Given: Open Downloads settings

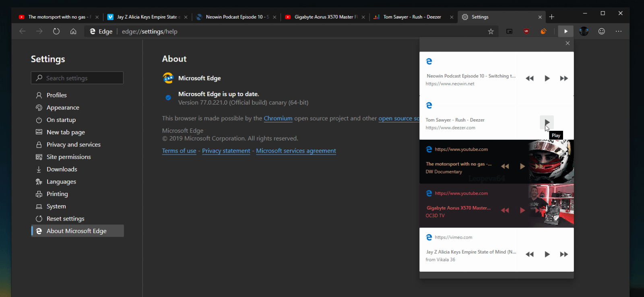Looking at the screenshot, I should pos(77,169).
